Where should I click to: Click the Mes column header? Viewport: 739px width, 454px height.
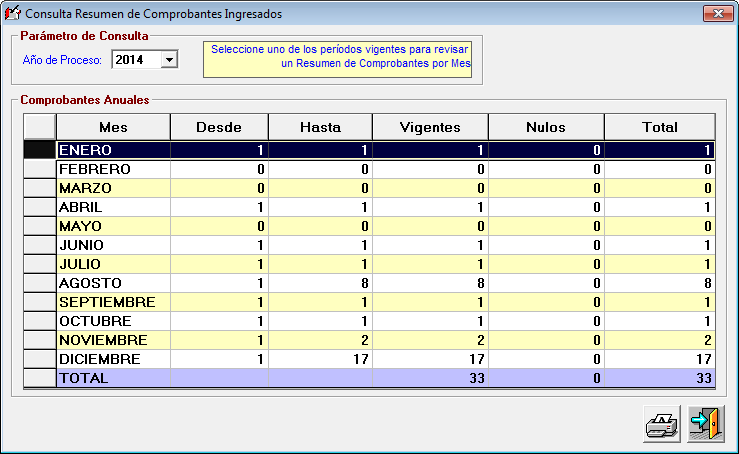pyautogui.click(x=113, y=127)
